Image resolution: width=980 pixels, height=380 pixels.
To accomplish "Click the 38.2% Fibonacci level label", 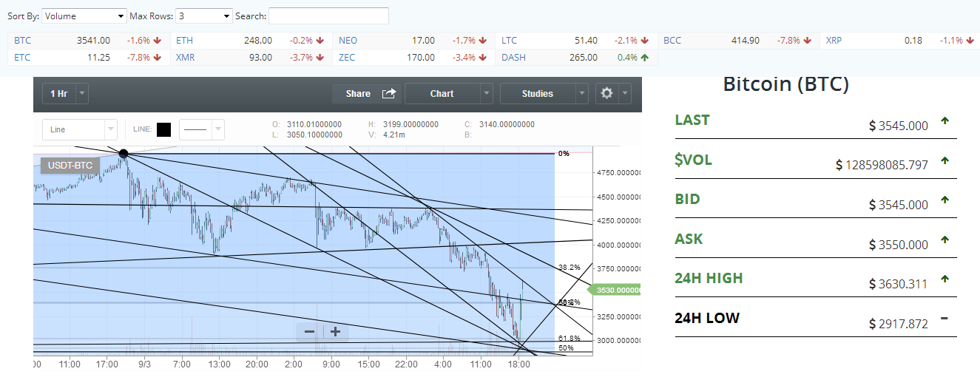I will click(569, 267).
